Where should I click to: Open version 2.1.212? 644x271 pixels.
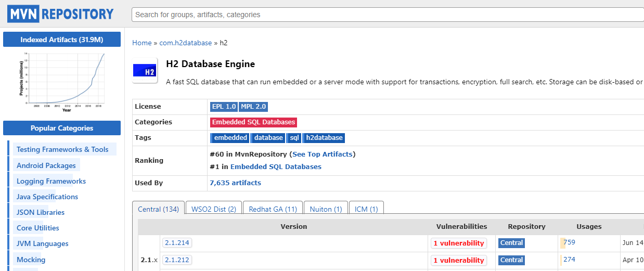pos(177,260)
